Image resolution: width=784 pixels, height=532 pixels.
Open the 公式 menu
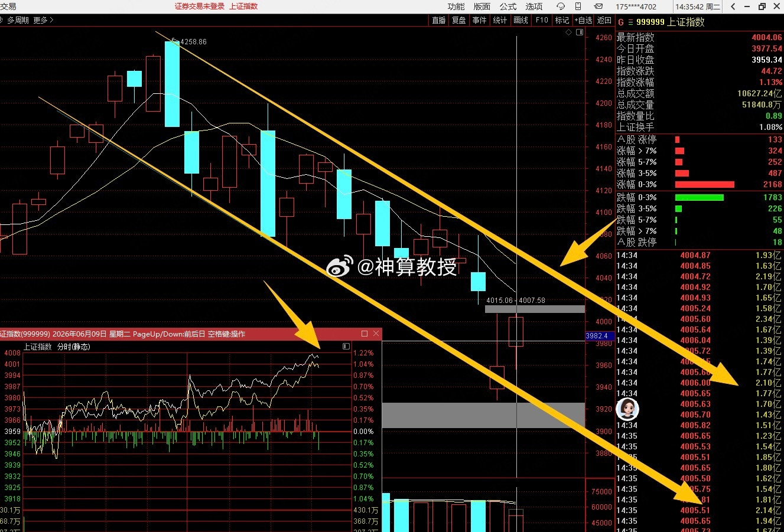(508, 6)
